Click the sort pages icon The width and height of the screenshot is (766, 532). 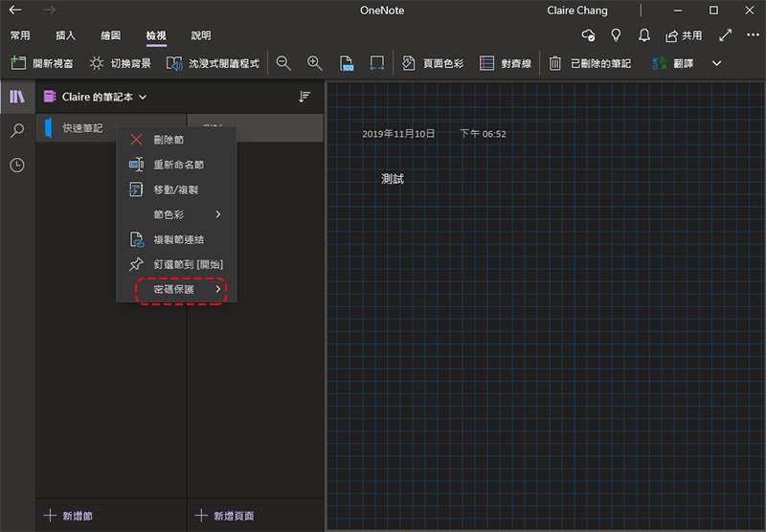pyautogui.click(x=304, y=97)
